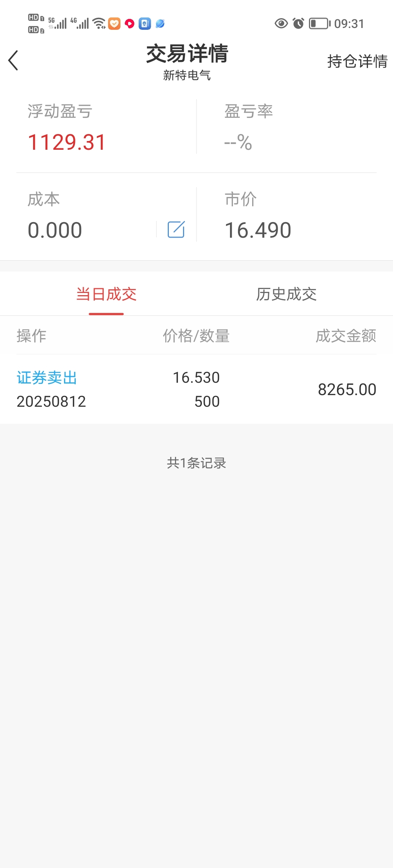This screenshot has height=868, width=393.
Task: Tap the 5G signal strength icon
Action: click(x=57, y=23)
